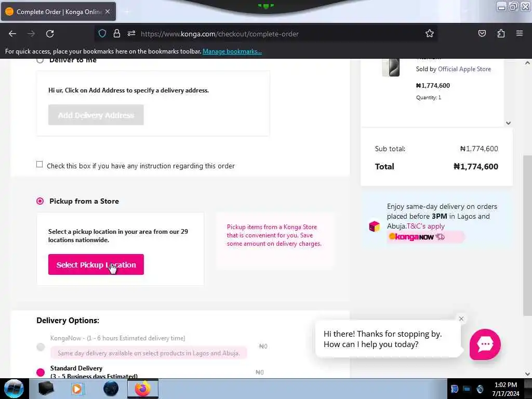Close the Complete Order tab

click(x=108, y=11)
